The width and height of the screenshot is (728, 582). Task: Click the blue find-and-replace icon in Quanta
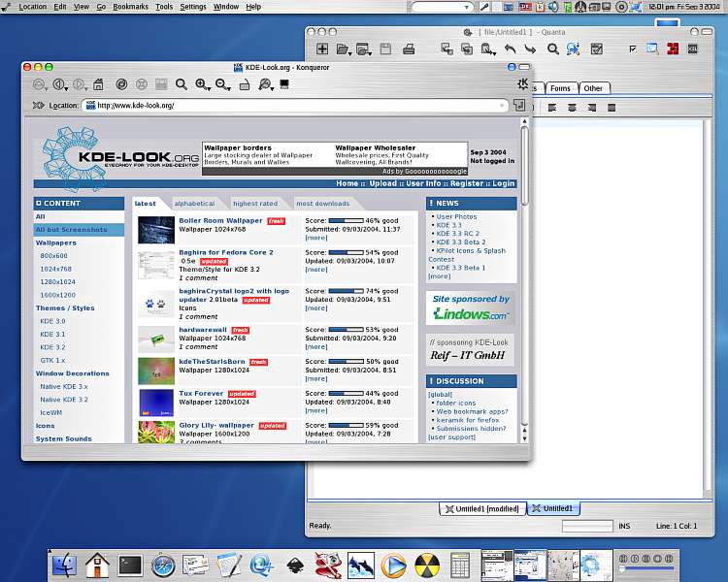pos(573,48)
